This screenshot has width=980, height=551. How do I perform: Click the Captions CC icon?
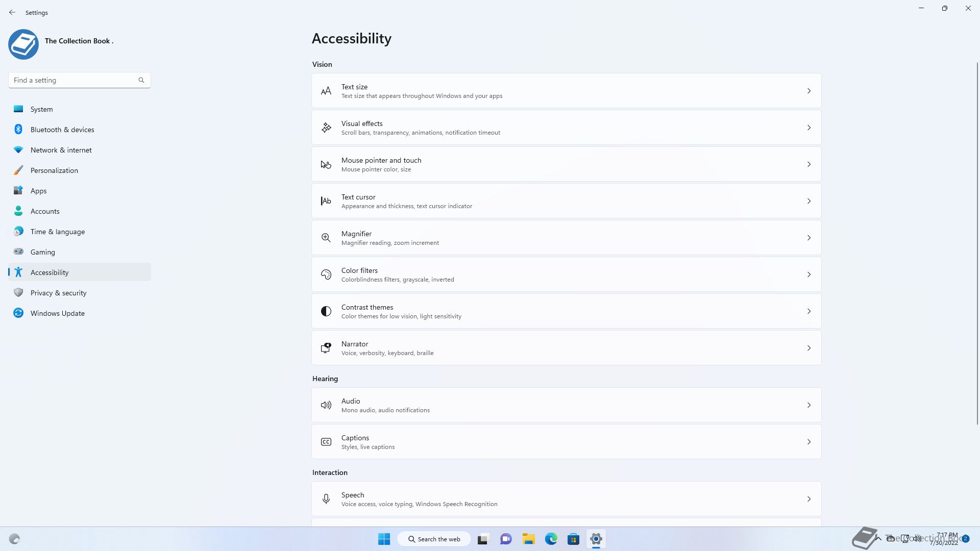pos(326,442)
